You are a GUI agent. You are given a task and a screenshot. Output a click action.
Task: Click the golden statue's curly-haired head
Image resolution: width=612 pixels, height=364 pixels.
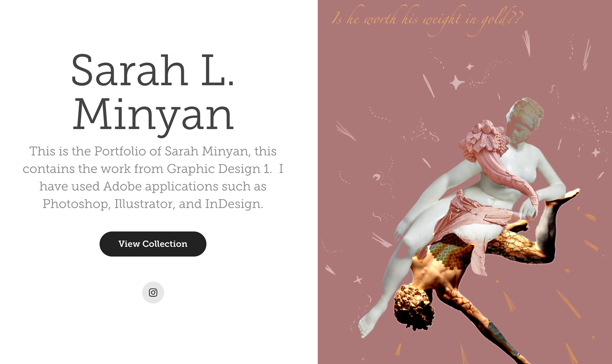[x=414, y=307]
